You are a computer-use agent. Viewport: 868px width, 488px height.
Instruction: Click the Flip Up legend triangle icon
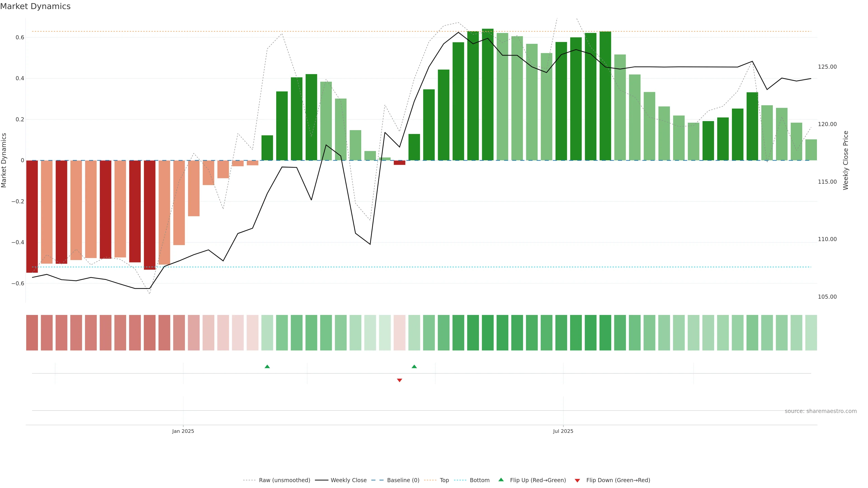pos(501,480)
